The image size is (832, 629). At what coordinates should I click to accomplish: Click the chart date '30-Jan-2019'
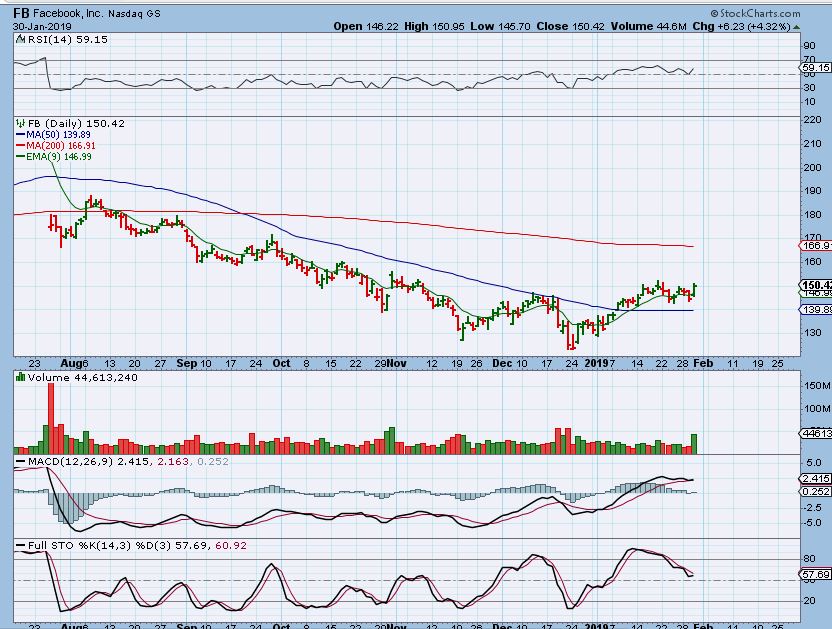click(x=42, y=27)
